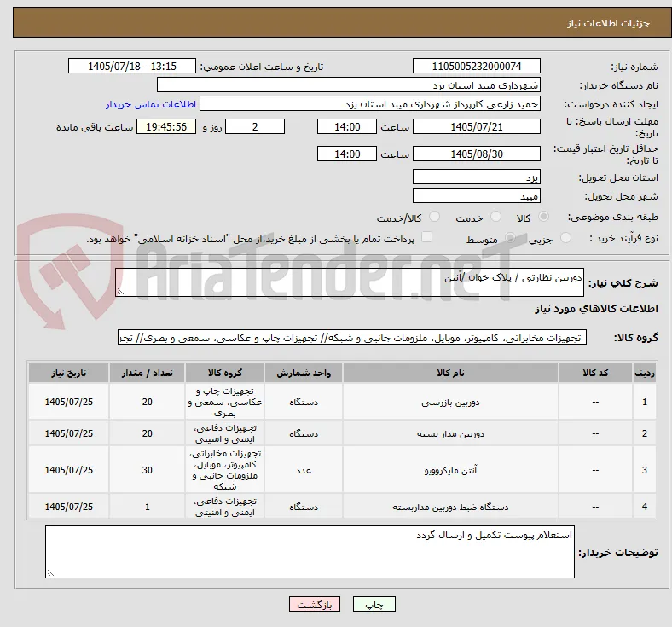Click the item name آنتن مایکروویو

click(450, 470)
